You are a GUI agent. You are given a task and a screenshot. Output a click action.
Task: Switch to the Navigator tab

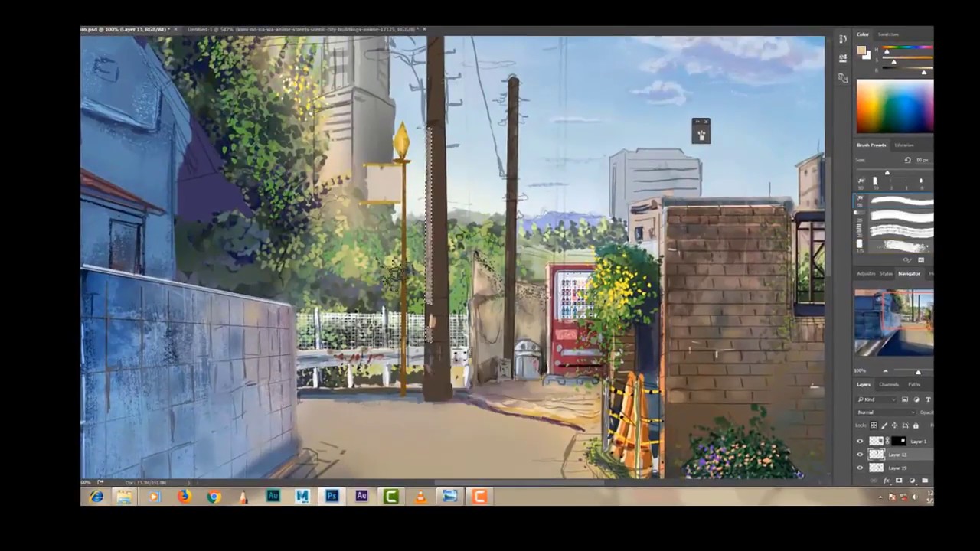click(909, 273)
